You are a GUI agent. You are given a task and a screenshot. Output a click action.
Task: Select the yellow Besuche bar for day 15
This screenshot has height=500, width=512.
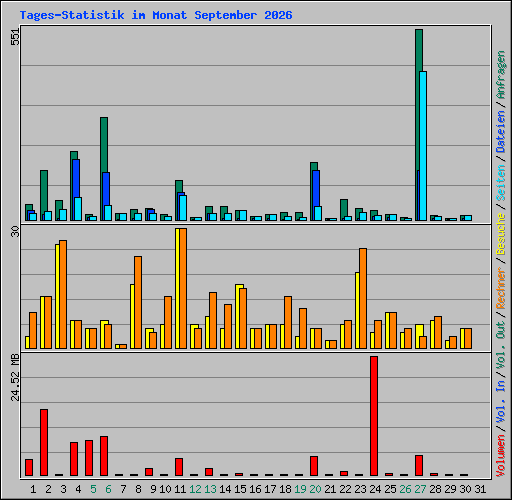click(x=238, y=317)
